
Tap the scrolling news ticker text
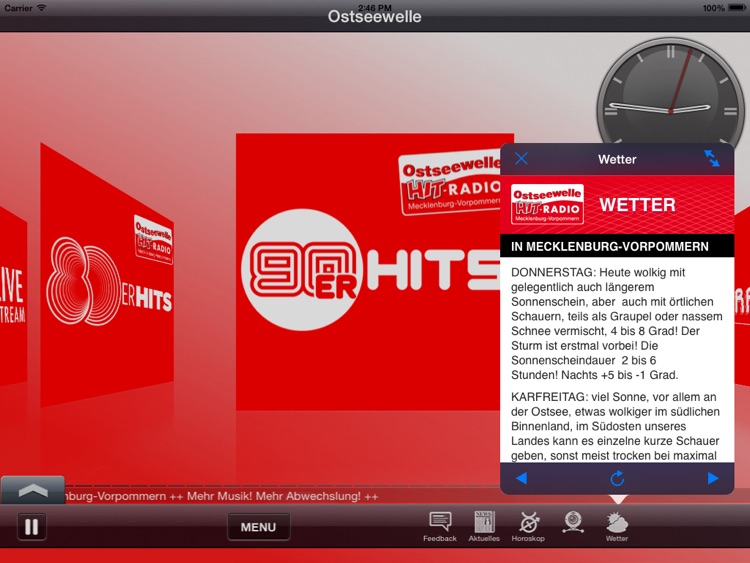[221, 496]
